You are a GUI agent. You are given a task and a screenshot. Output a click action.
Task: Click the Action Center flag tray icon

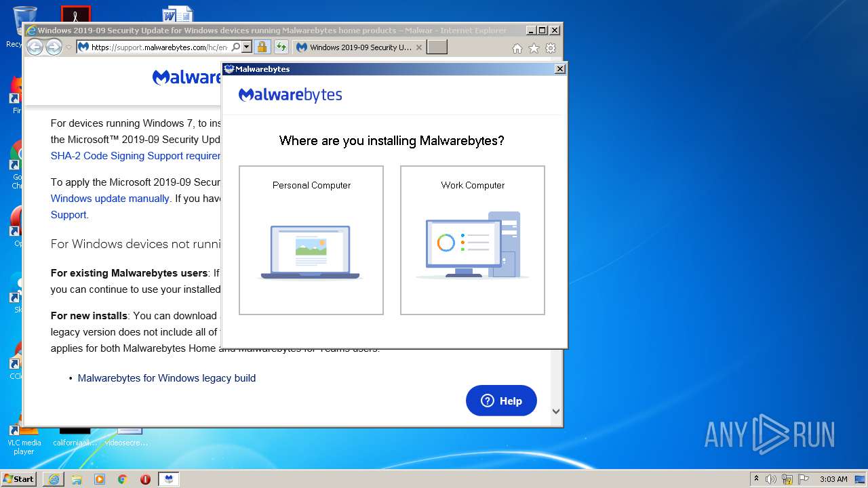[x=804, y=479]
